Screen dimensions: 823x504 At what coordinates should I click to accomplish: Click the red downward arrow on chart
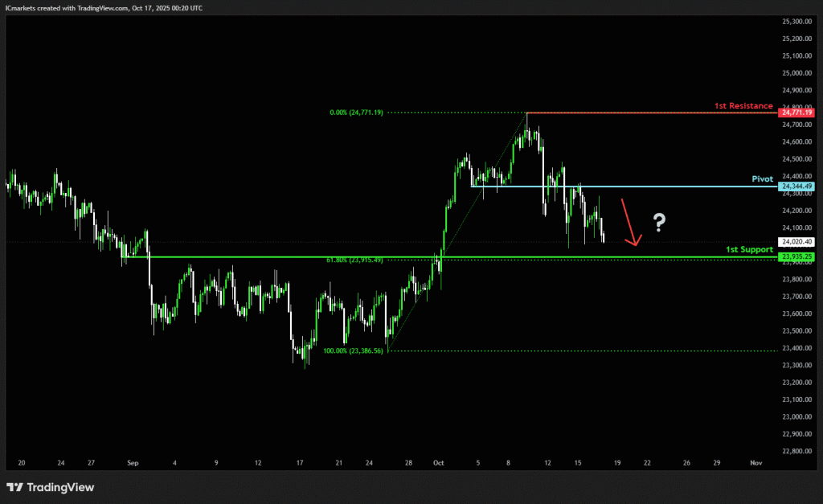pyautogui.click(x=629, y=221)
